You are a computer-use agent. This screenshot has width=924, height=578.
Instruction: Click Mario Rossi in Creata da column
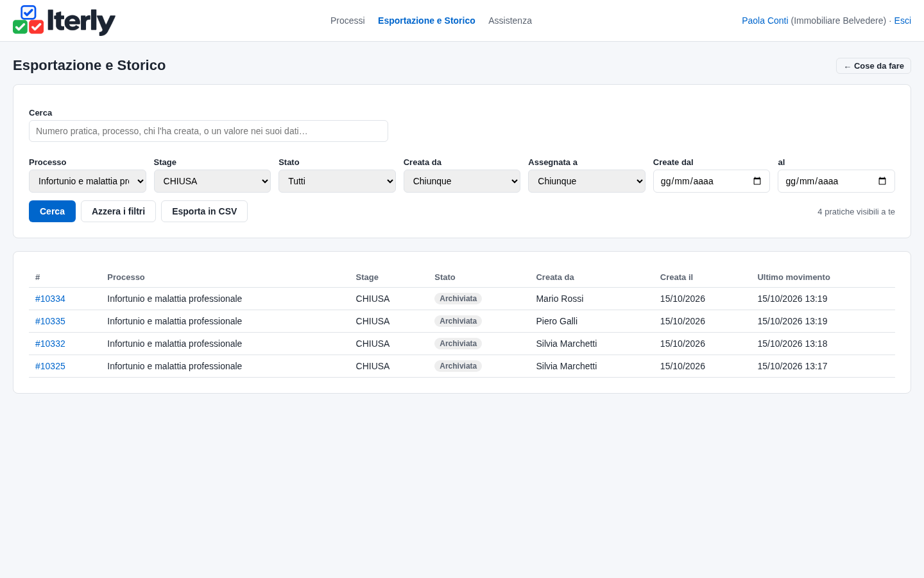[x=560, y=299]
